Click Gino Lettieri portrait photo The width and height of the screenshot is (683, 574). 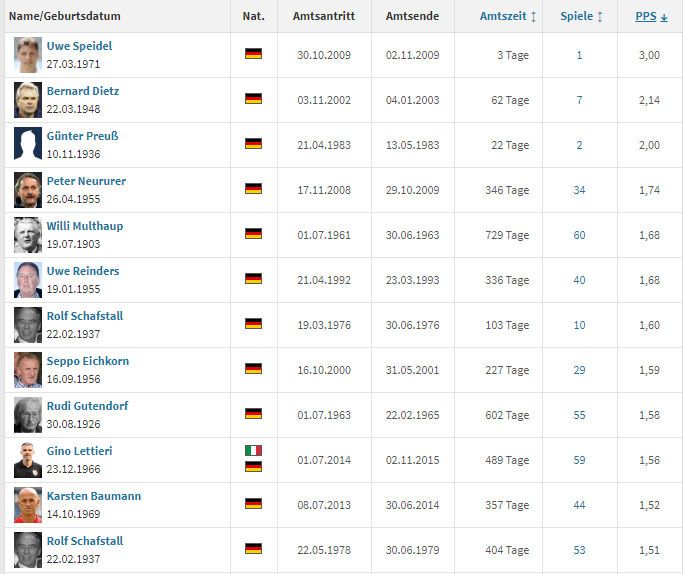[x=28, y=459]
